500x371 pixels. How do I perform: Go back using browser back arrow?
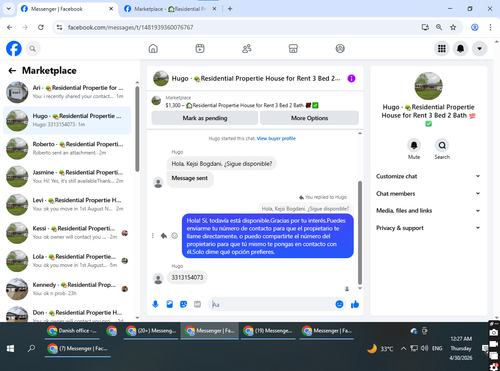(x=10, y=27)
